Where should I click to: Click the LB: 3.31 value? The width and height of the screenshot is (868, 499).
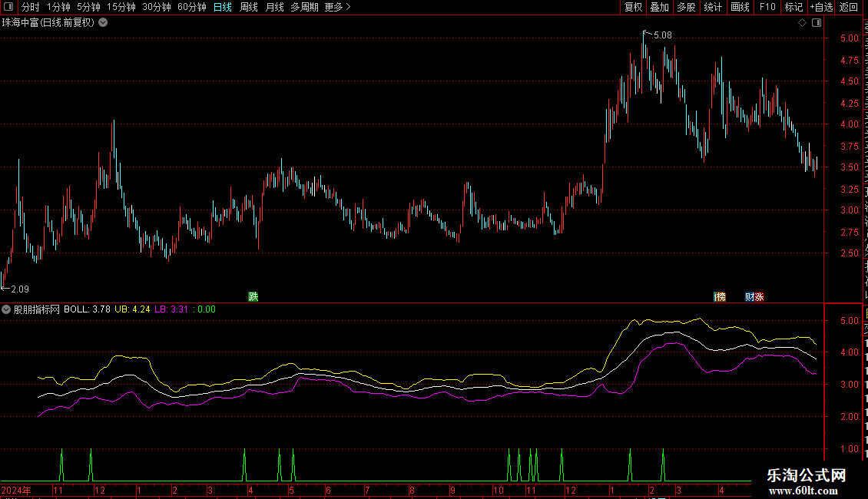click(x=171, y=310)
